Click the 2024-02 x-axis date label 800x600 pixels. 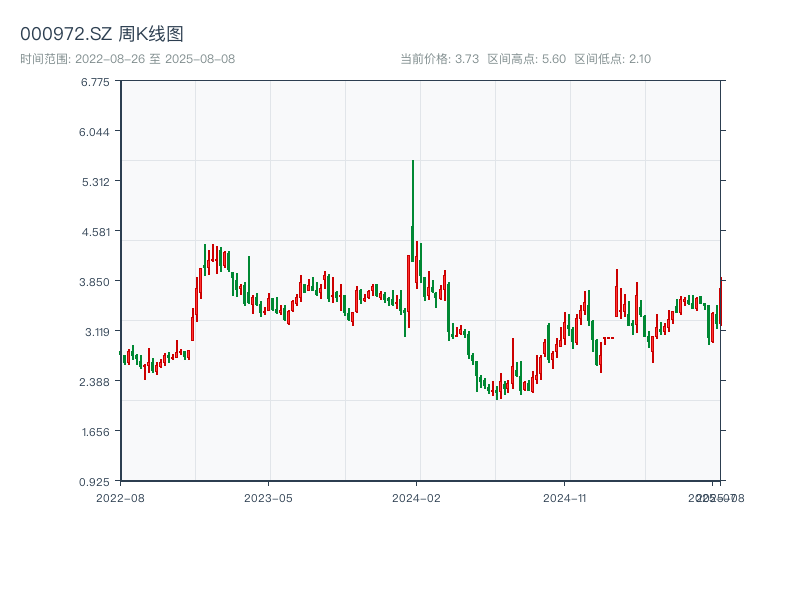coord(417,497)
